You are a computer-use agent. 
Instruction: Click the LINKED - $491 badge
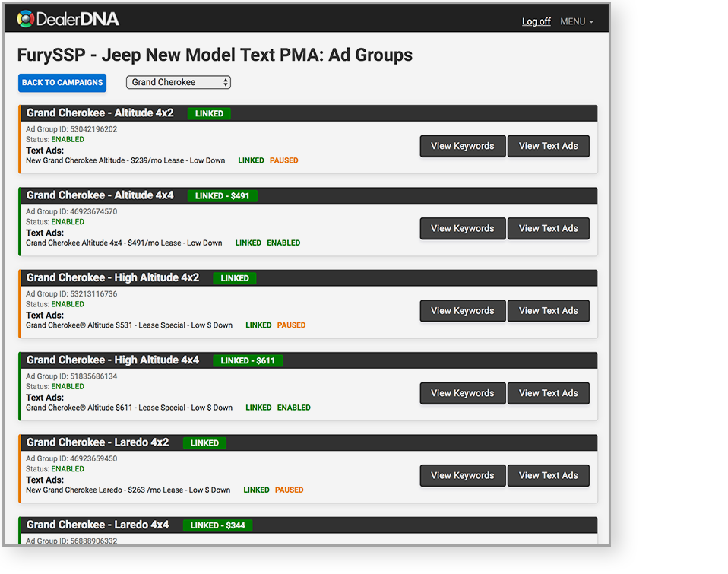[222, 196]
